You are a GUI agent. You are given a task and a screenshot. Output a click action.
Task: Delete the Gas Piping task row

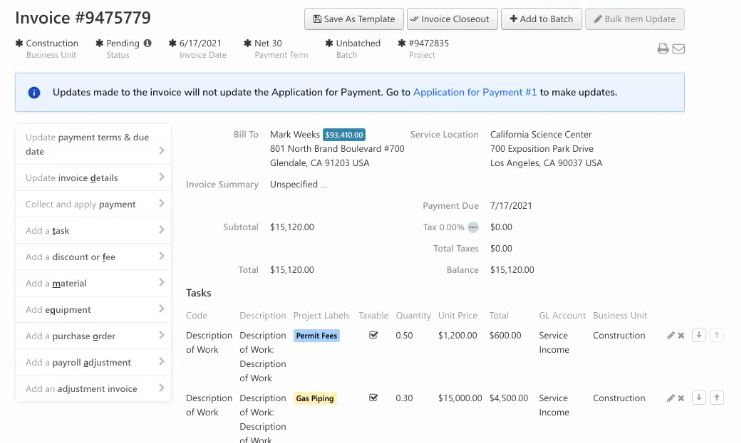(681, 398)
